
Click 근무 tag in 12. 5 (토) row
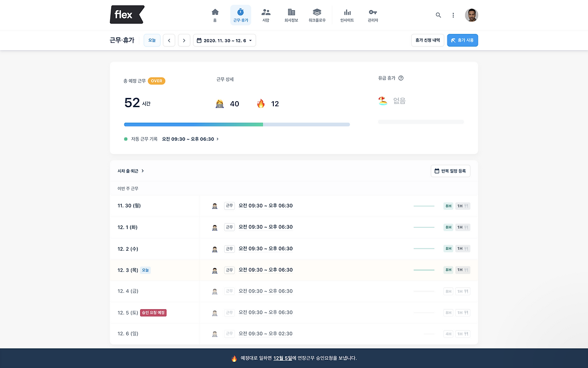pyautogui.click(x=229, y=313)
